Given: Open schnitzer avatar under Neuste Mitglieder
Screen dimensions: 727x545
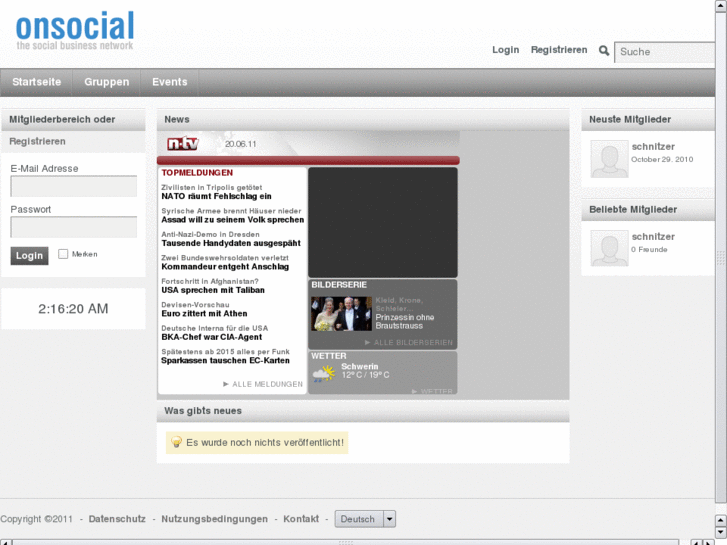Looking at the screenshot, I should (x=609, y=159).
